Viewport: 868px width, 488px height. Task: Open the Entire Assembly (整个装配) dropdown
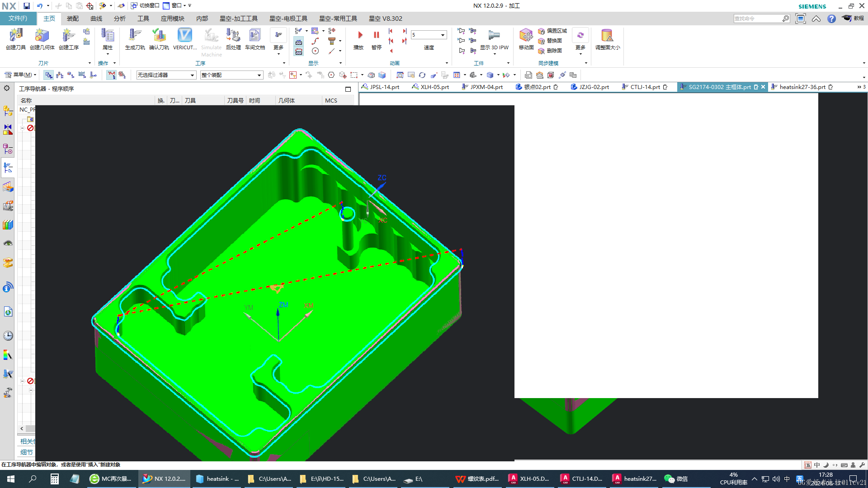[x=231, y=75]
